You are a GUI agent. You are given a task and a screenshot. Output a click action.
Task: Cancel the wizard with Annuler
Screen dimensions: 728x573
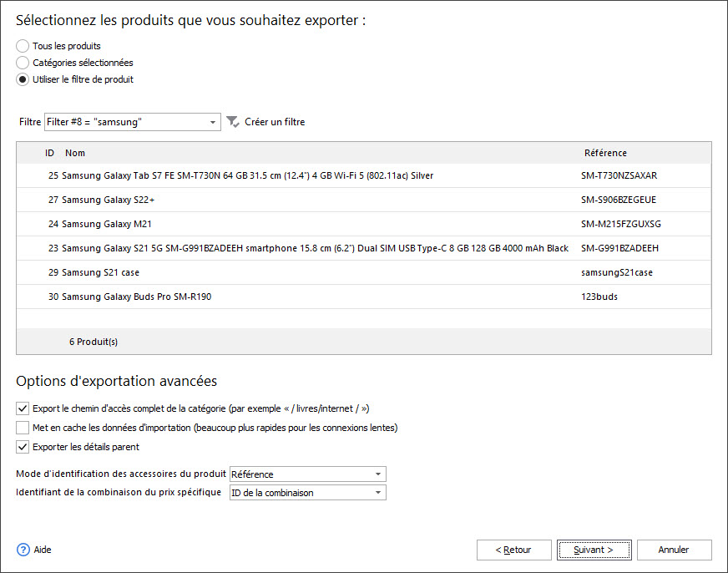pyautogui.click(x=674, y=550)
